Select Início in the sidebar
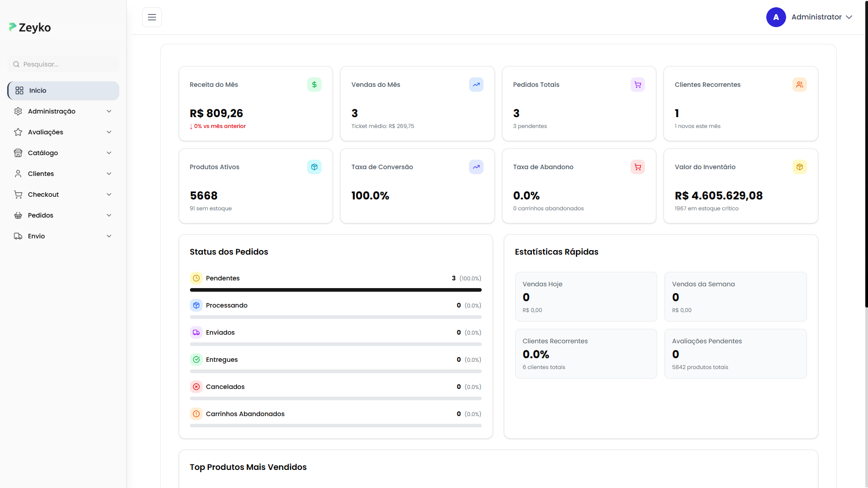The width and height of the screenshot is (868, 488). pos(63,90)
